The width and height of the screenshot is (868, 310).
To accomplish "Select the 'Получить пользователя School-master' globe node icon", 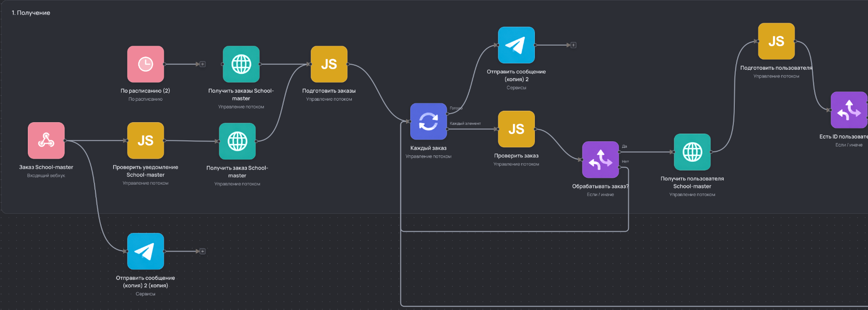I will click(x=692, y=152).
